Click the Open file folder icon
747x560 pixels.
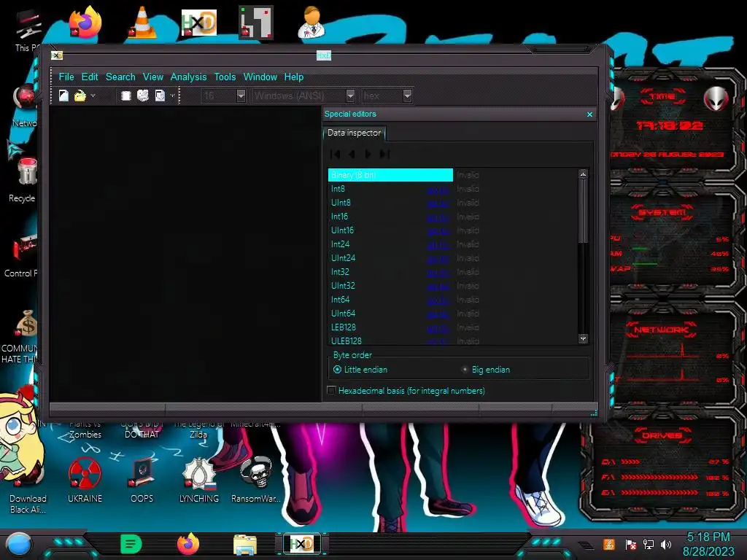[x=80, y=96]
